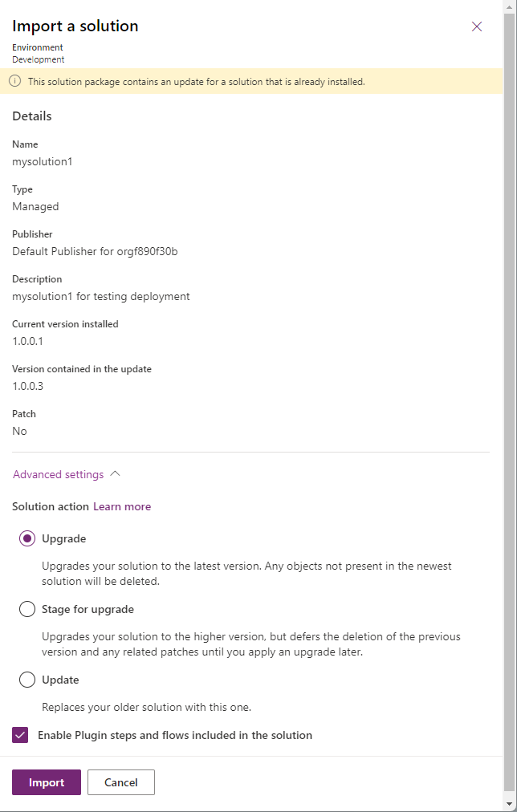Select the Upgrade radio button

click(x=27, y=538)
